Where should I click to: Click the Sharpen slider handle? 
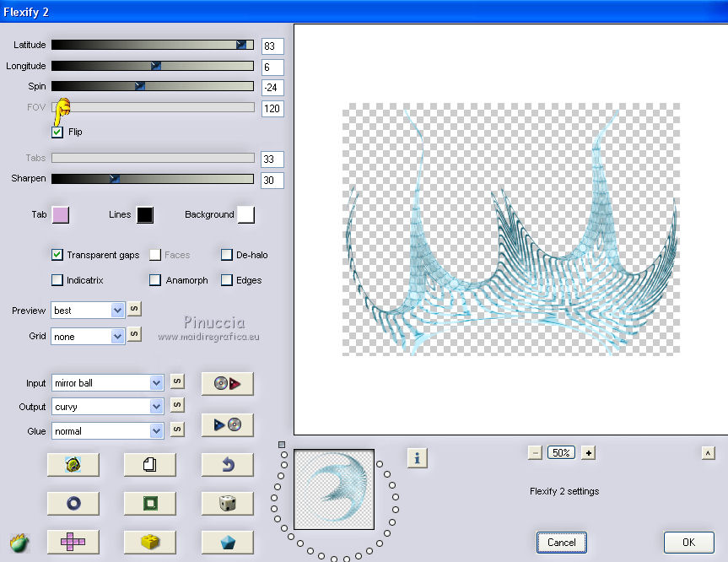(115, 179)
